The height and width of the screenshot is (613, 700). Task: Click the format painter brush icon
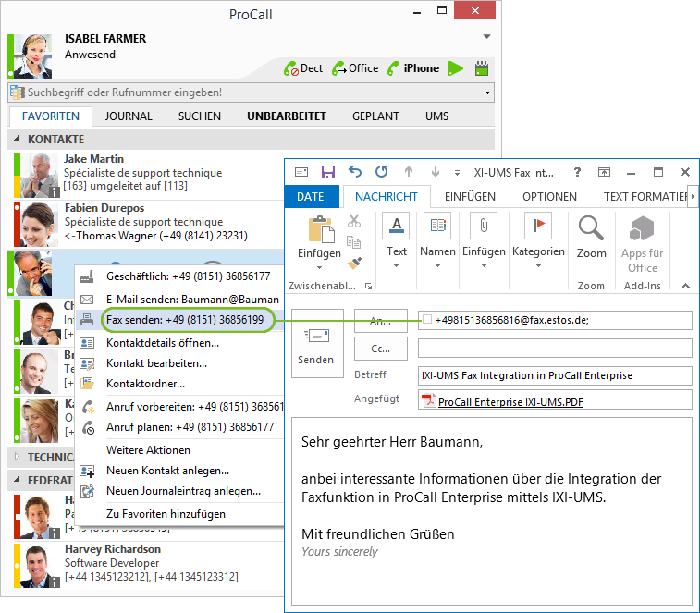354,263
